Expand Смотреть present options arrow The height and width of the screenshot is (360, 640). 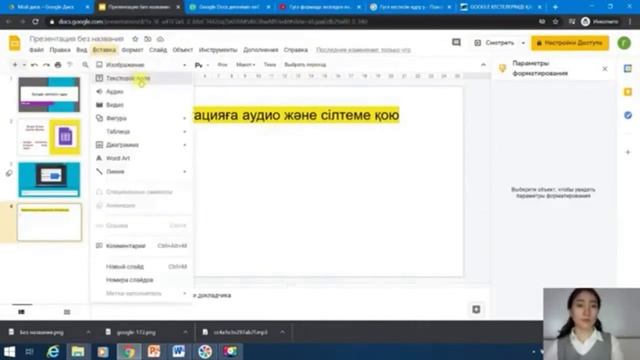click(x=523, y=43)
